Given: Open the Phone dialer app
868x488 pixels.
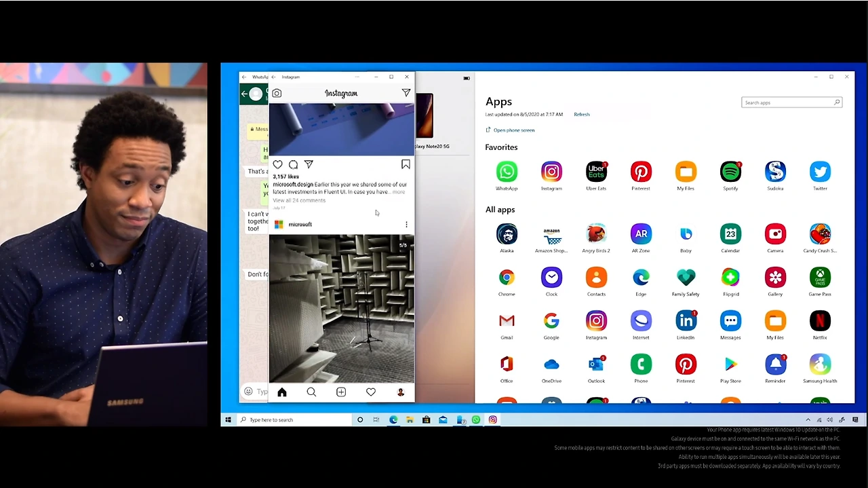Looking at the screenshot, I should [x=641, y=364].
